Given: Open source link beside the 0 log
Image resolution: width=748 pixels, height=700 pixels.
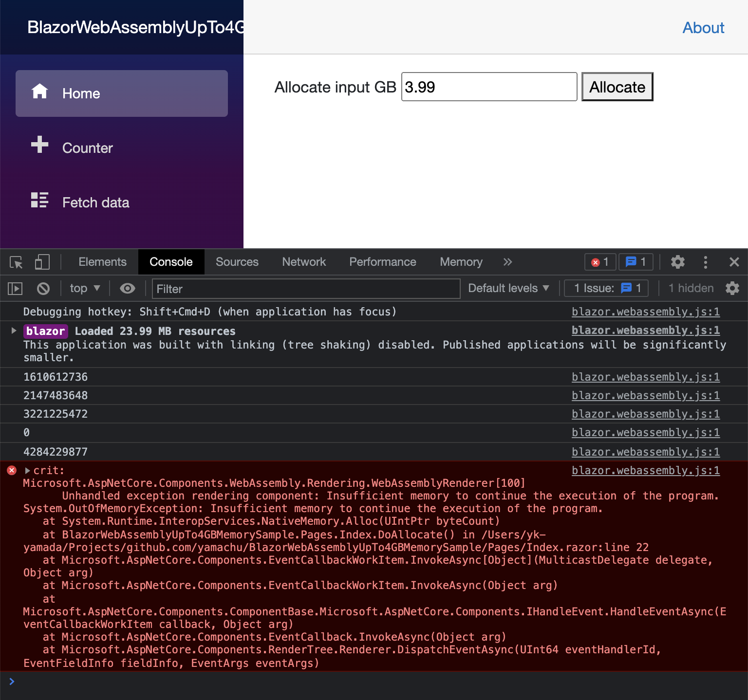Looking at the screenshot, I should tap(645, 432).
